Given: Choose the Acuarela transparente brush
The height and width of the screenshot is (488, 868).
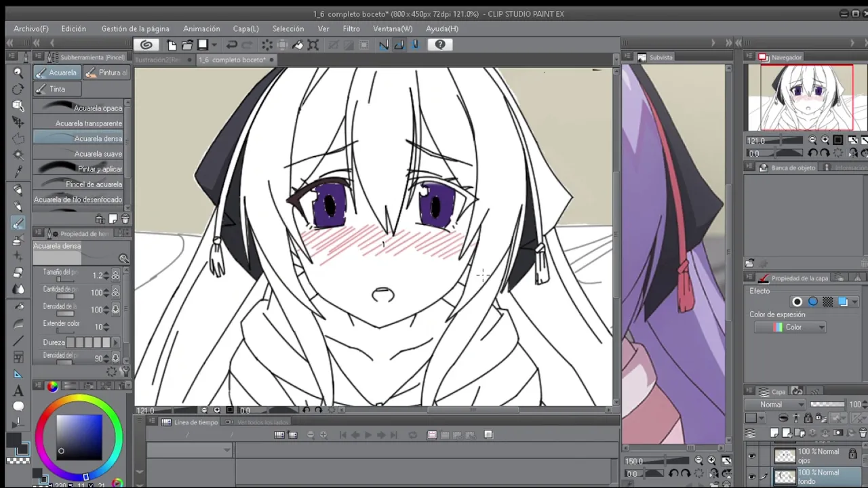Looking at the screenshot, I should 78,123.
